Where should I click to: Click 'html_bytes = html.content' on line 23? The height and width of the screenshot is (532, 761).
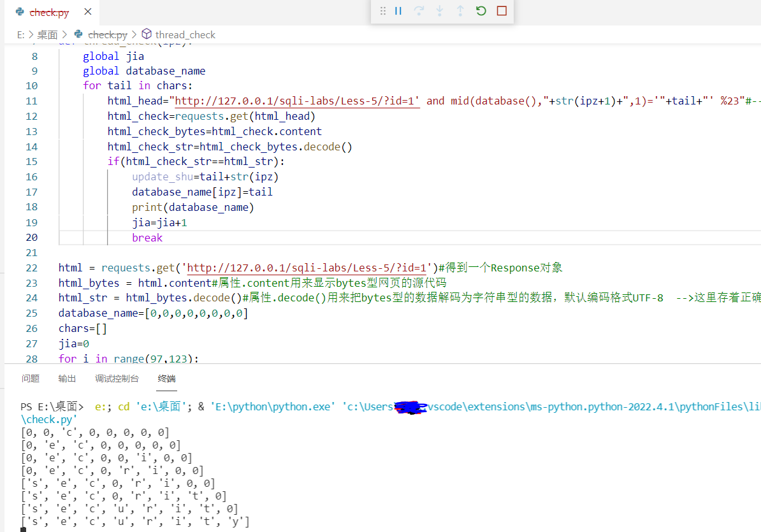pos(135,283)
